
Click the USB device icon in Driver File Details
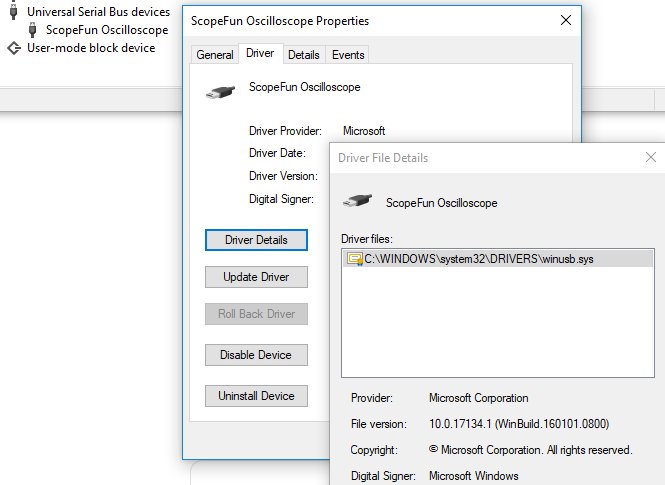(x=358, y=201)
